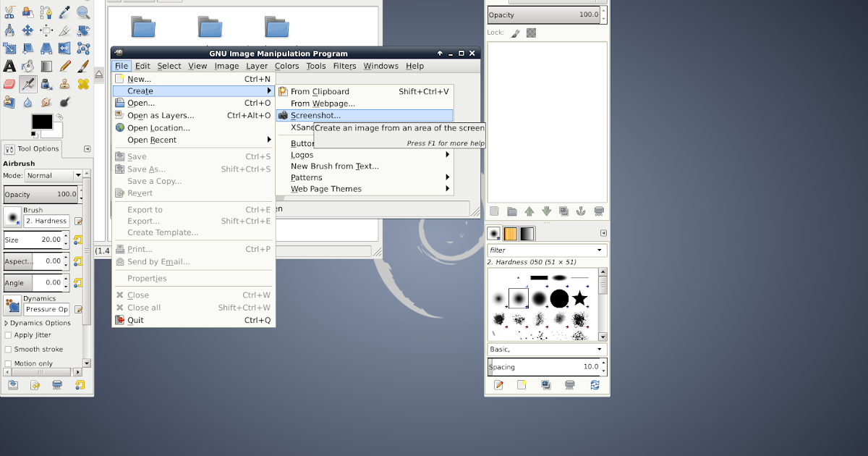
Task: Select the Smudge finger tool
Action: click(x=46, y=102)
